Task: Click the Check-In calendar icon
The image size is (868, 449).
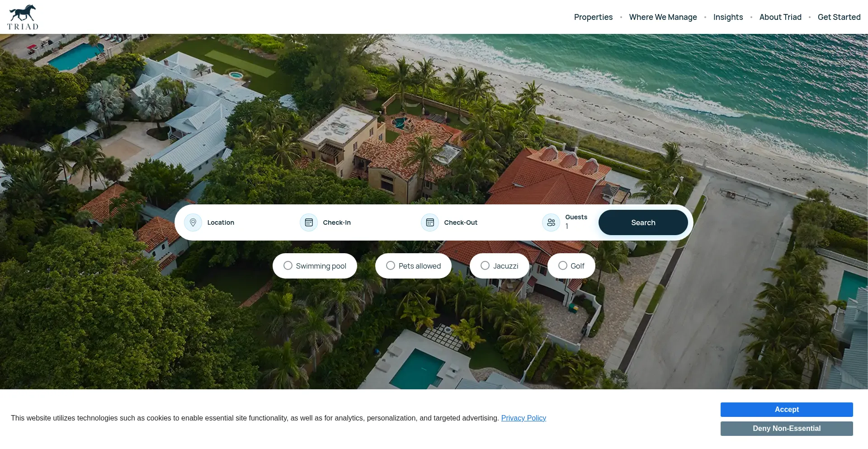Action: (x=309, y=222)
